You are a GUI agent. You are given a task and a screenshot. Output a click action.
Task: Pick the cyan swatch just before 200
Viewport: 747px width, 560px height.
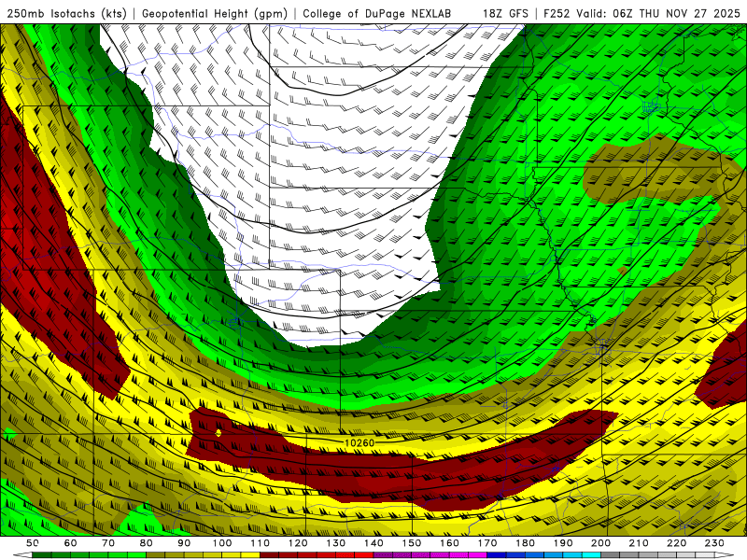(x=591, y=555)
